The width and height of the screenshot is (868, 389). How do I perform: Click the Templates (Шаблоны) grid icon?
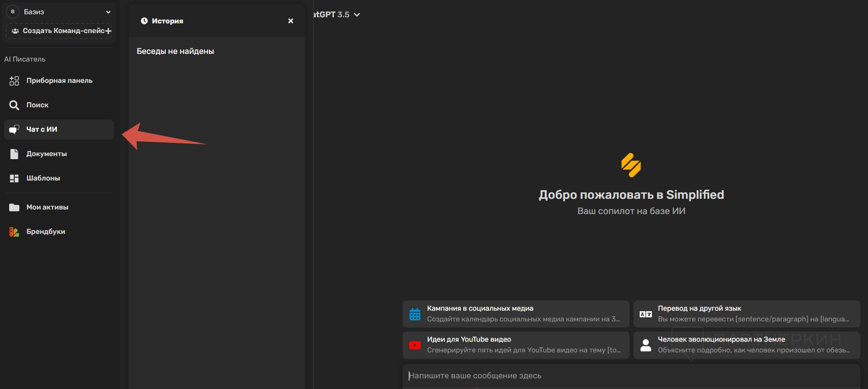tap(14, 178)
